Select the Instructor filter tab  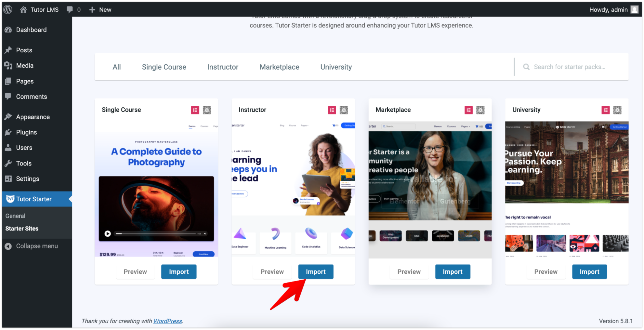[x=223, y=67]
